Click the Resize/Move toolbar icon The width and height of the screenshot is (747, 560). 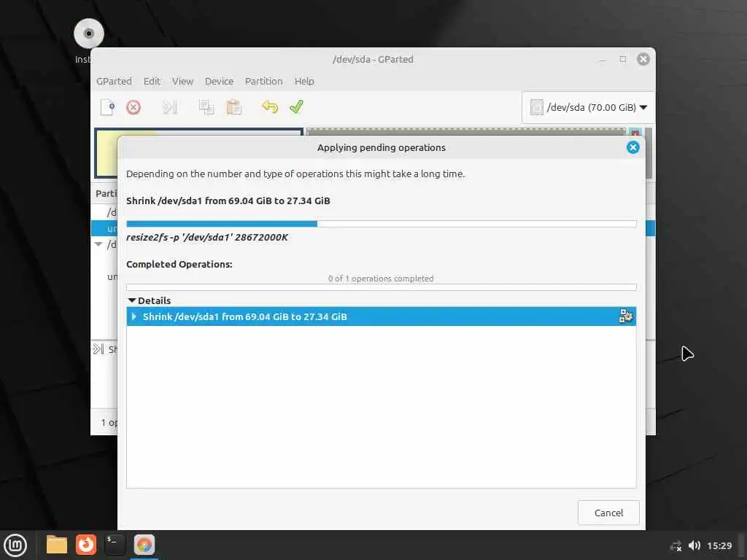(169, 107)
